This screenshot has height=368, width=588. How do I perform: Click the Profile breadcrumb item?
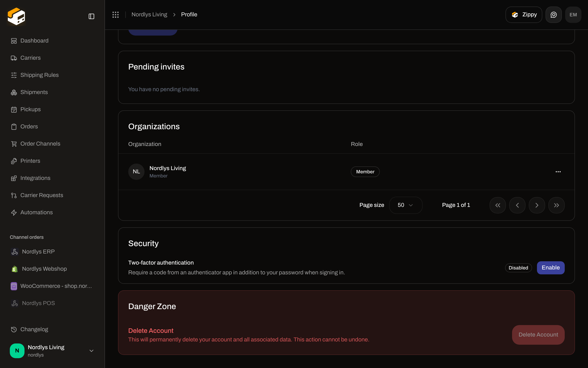189,15
